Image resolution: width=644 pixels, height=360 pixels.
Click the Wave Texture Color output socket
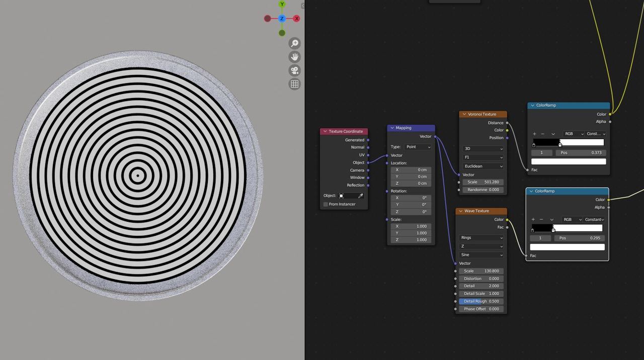click(507, 220)
